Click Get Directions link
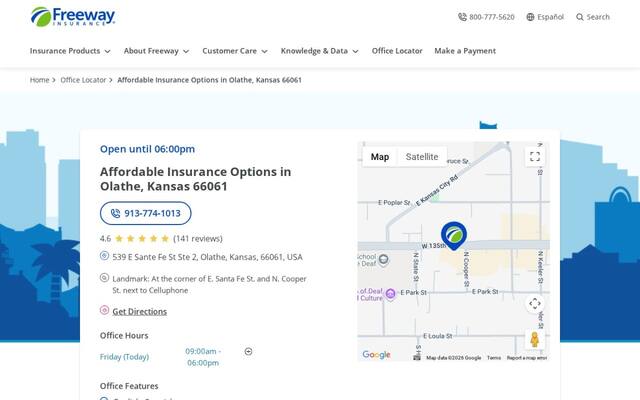The width and height of the screenshot is (640, 400). click(x=140, y=311)
